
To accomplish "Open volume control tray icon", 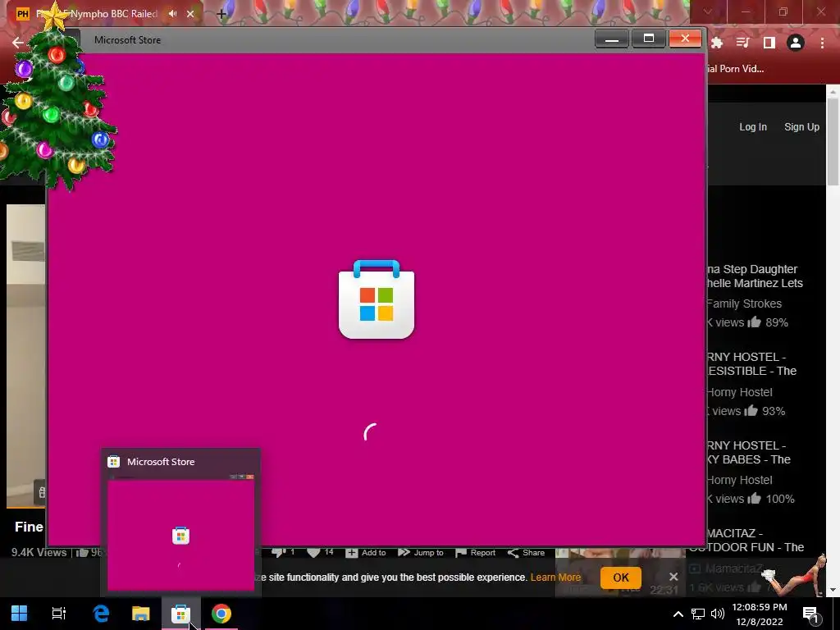I will 717,614.
